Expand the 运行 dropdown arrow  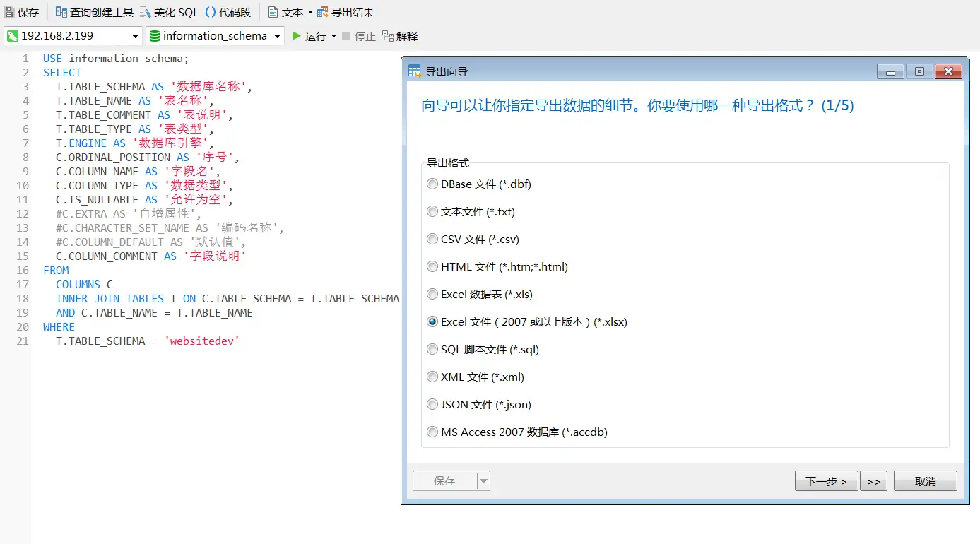333,37
